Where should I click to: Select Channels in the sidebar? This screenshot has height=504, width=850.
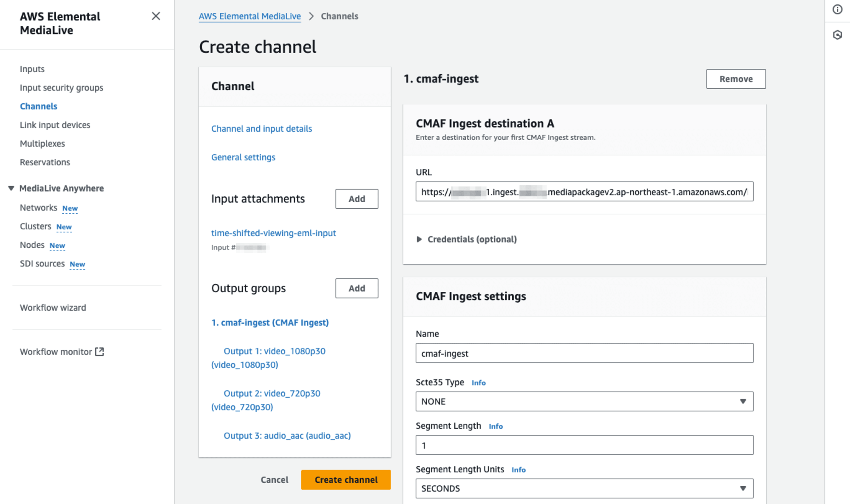point(39,106)
